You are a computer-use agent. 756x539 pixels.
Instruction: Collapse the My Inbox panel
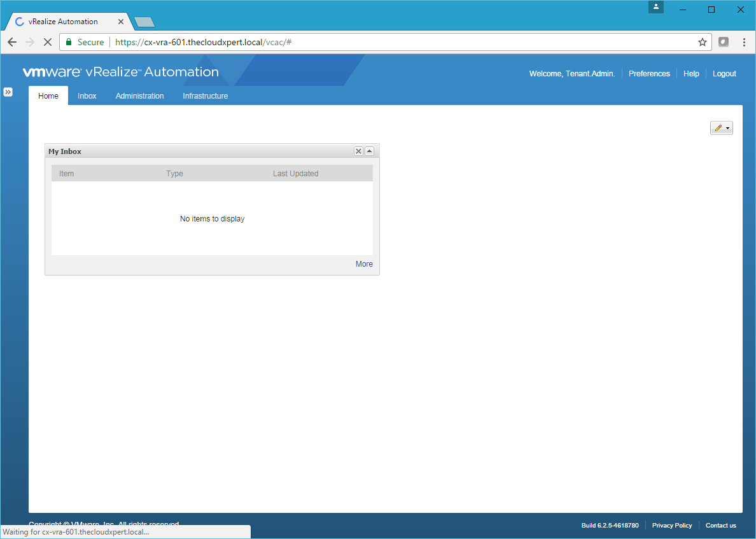pyautogui.click(x=369, y=151)
